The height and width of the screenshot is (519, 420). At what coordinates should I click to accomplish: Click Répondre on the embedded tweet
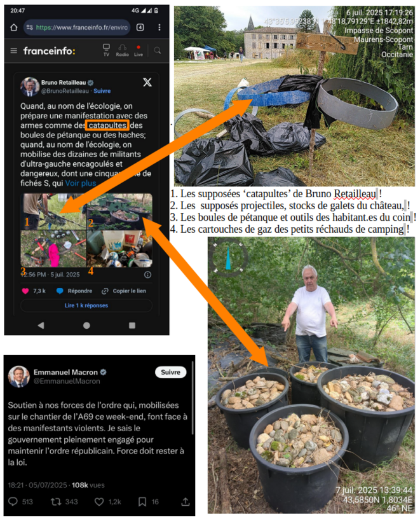pyautogui.click(x=74, y=291)
